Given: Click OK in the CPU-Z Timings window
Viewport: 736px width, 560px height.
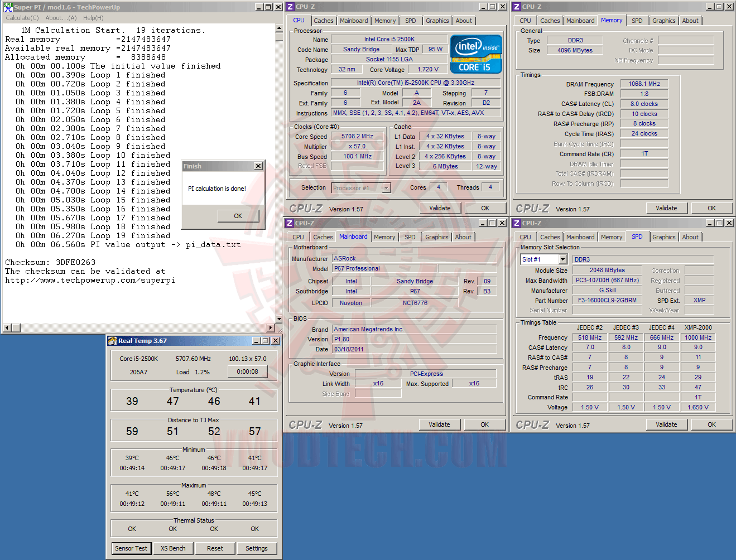Looking at the screenshot, I should pyautogui.click(x=712, y=208).
